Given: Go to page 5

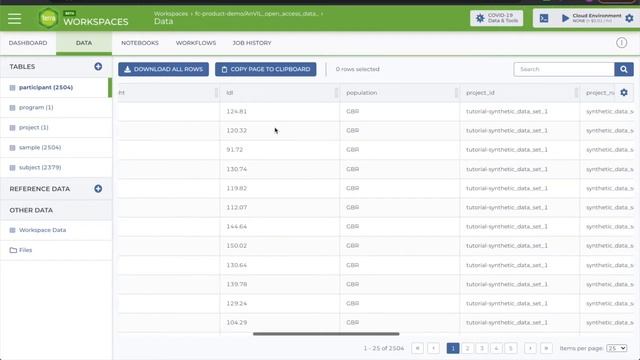Looking at the screenshot, I should coord(510,348).
